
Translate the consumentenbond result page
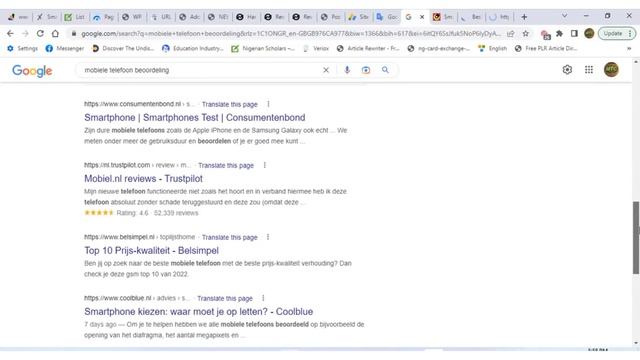point(229,104)
